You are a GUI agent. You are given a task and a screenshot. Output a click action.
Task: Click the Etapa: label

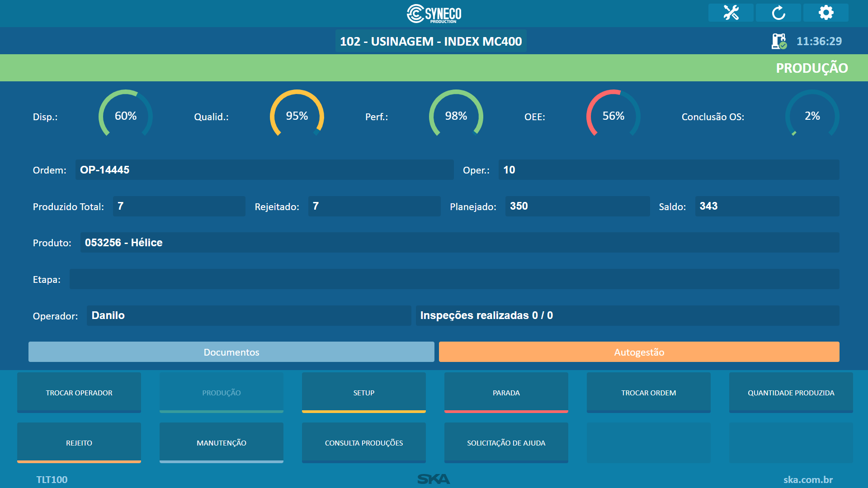point(47,279)
